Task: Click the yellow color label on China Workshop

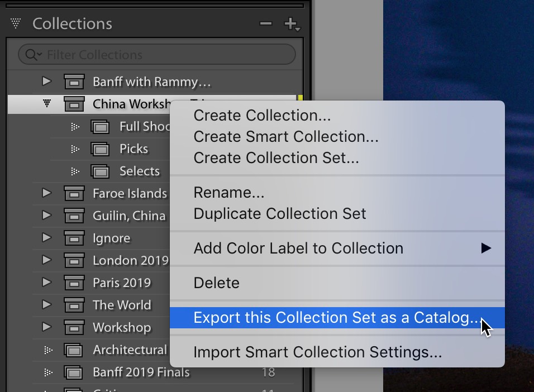Action: click(x=301, y=98)
